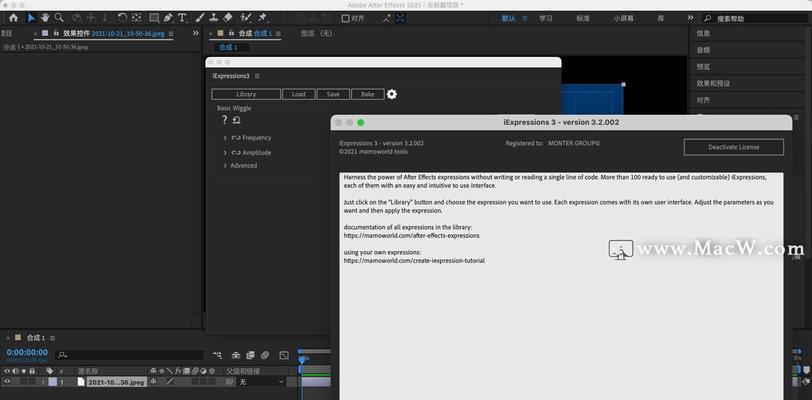
Task: Click the Deactivate License button
Action: (734, 147)
